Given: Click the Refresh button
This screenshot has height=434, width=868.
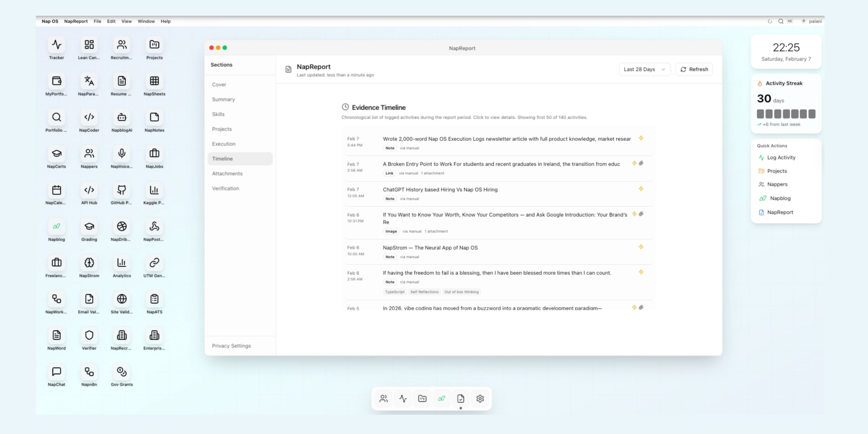Looking at the screenshot, I should (694, 69).
